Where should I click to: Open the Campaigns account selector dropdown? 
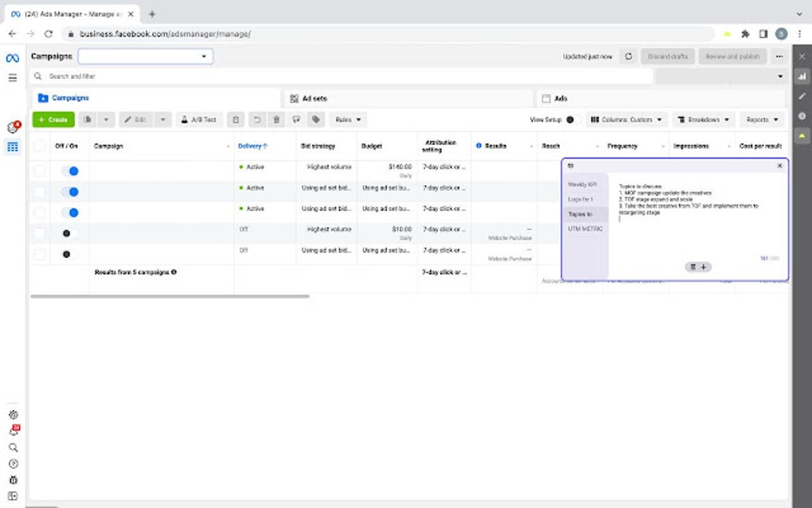(x=146, y=57)
